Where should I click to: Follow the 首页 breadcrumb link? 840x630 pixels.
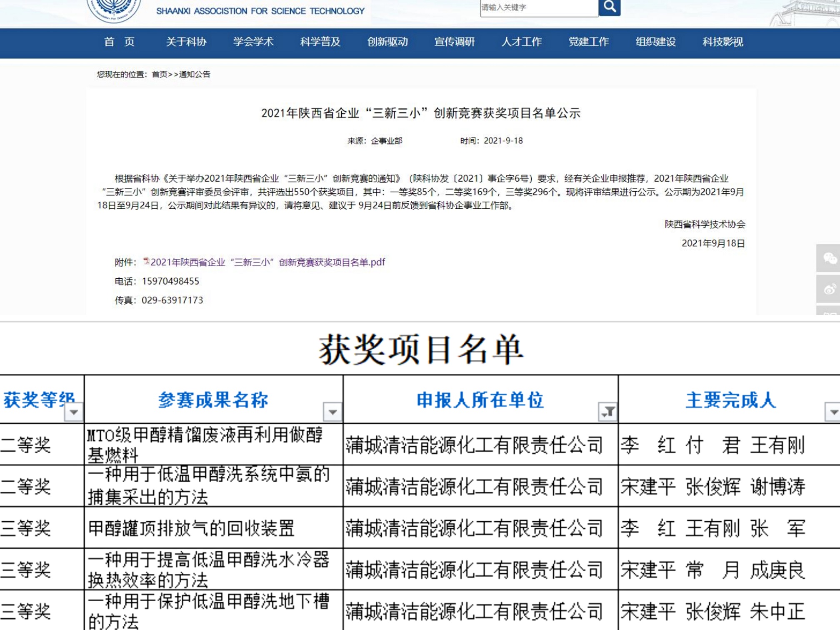[160, 74]
